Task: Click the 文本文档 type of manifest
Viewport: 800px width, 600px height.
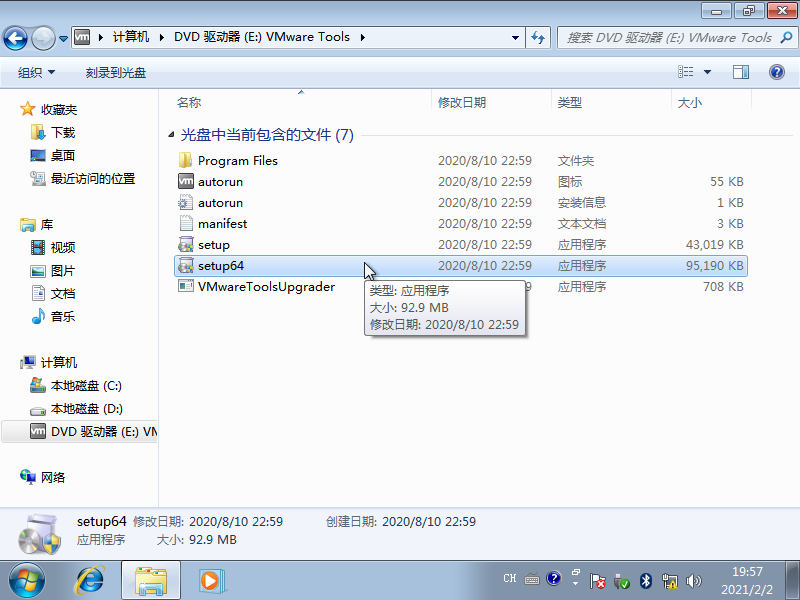Action: coord(582,223)
